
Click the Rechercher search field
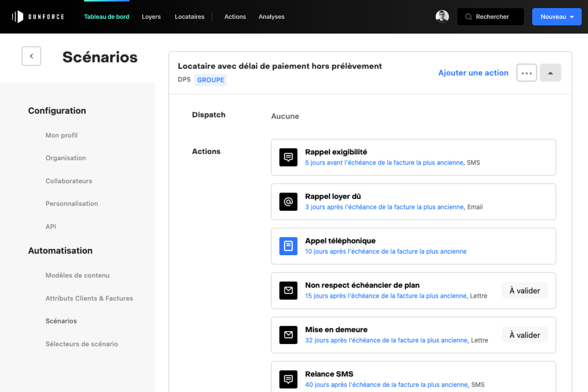coord(490,17)
